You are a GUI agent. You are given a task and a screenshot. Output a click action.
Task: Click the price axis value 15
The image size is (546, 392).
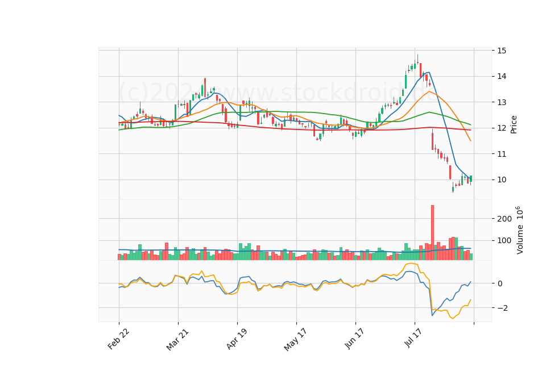[502, 51]
